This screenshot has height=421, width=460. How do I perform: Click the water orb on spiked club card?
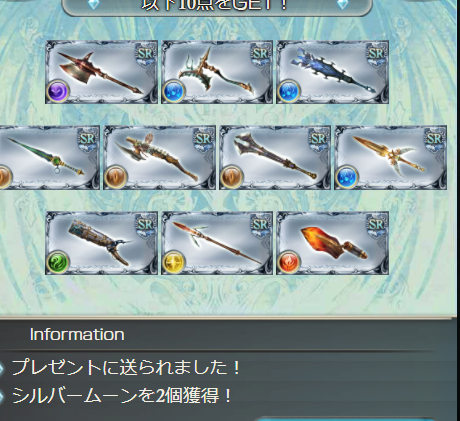(288, 91)
